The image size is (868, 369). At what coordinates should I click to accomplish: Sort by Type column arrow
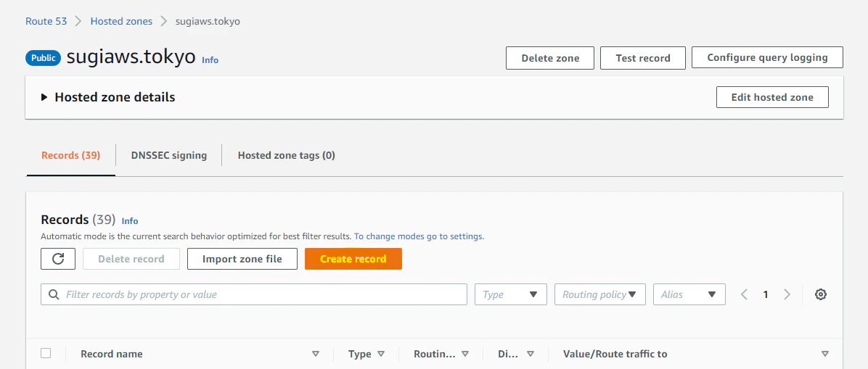tap(381, 354)
